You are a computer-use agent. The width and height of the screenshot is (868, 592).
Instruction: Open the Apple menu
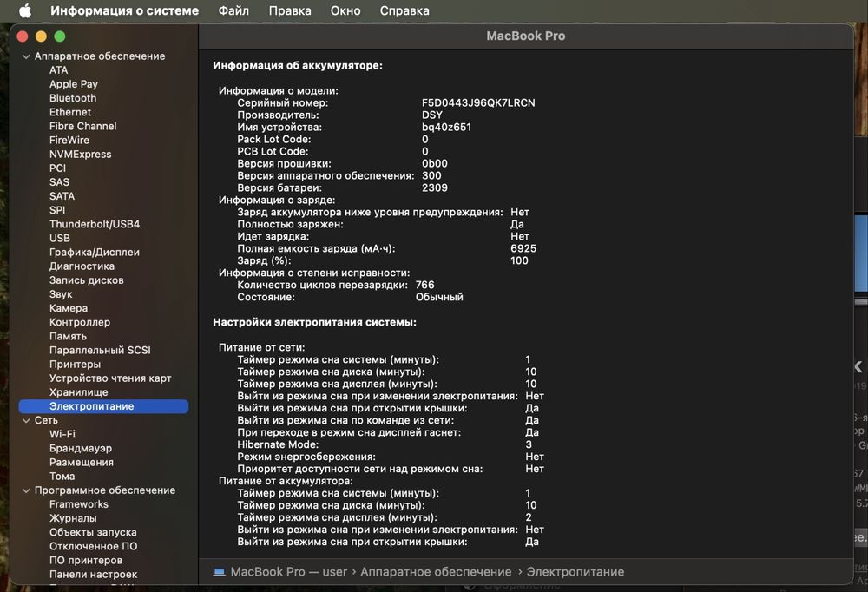pos(25,10)
